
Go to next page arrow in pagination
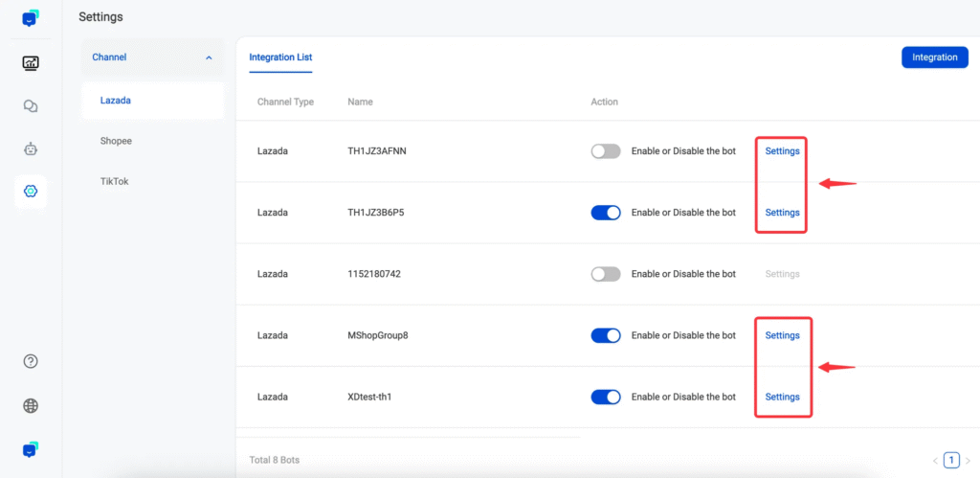click(x=969, y=461)
